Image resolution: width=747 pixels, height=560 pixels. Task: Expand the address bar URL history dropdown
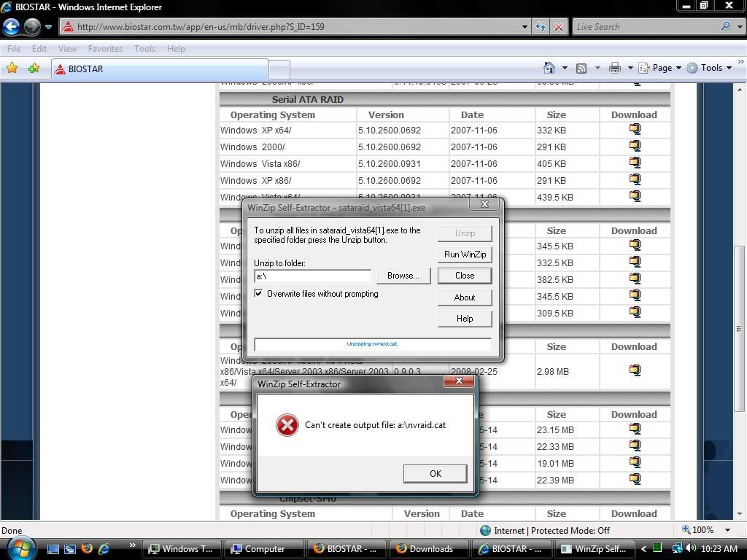click(x=525, y=27)
